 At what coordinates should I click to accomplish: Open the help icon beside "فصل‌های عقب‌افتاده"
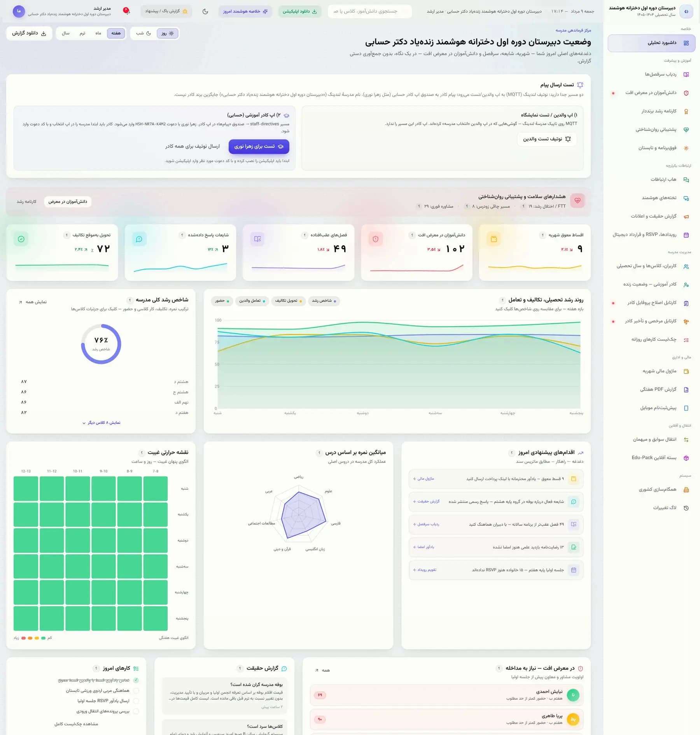[x=304, y=235]
